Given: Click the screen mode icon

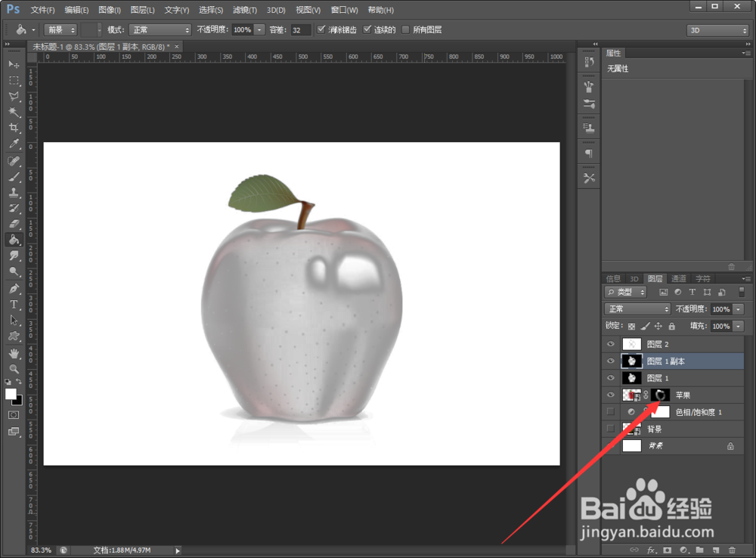Looking at the screenshot, I should (x=14, y=431).
